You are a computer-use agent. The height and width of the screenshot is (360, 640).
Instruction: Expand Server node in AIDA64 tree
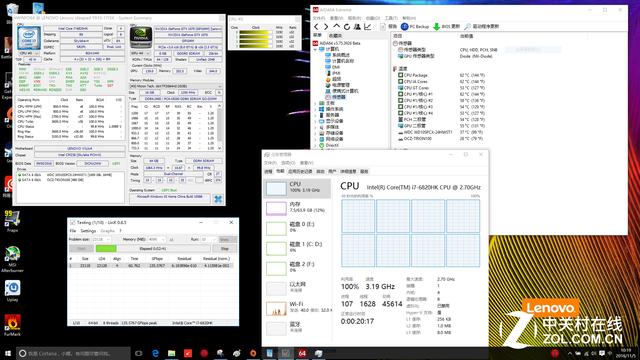coord(316,115)
